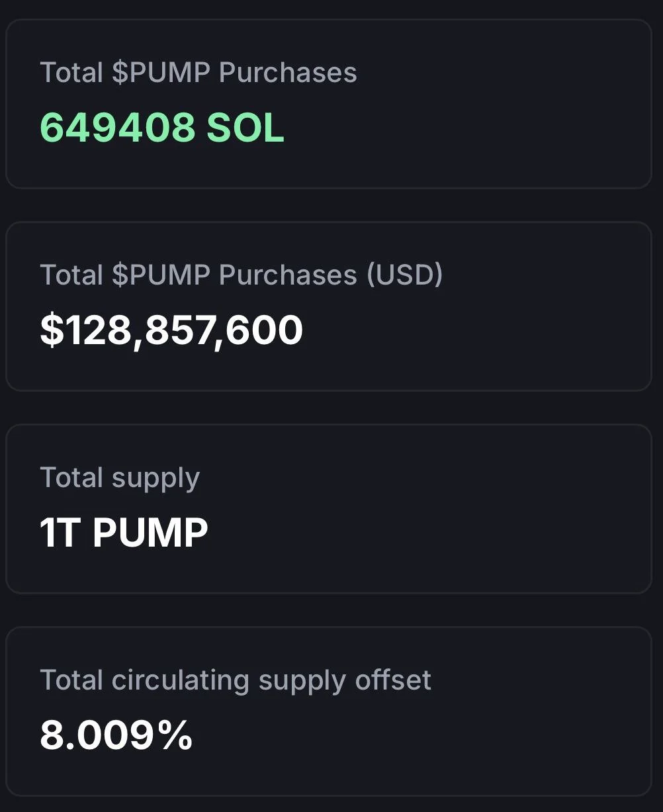663x812 pixels.
Task: Click the 8.009% offset value
Action: (116, 735)
